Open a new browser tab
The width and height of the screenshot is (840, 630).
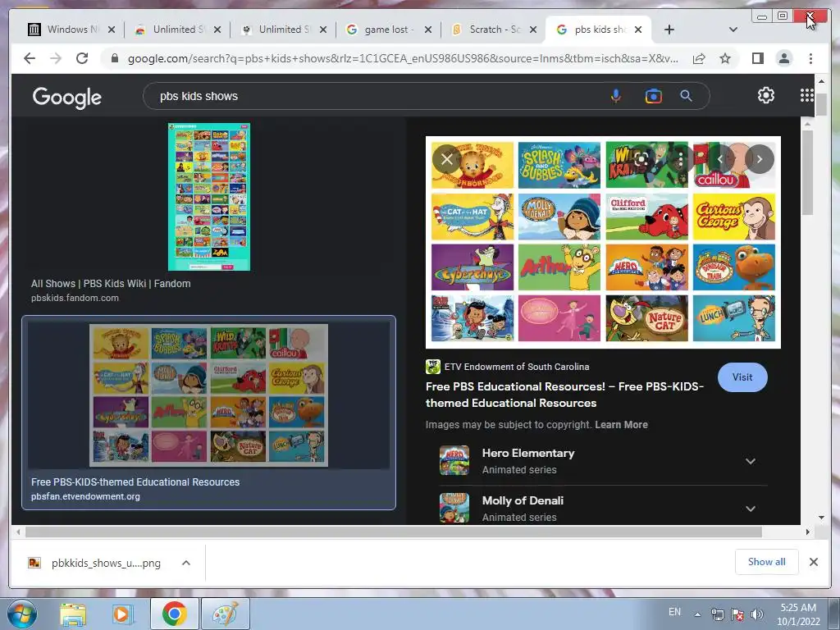point(669,30)
